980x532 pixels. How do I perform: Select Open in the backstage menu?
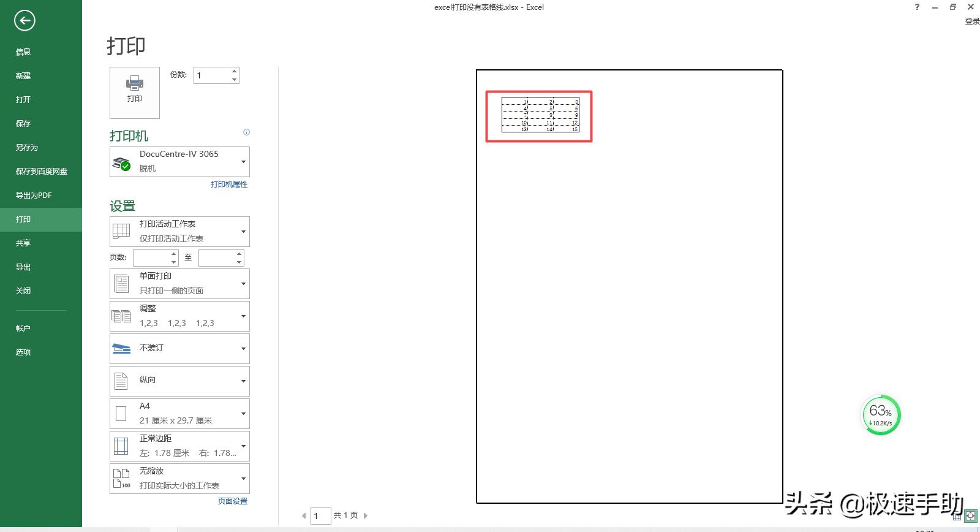(41, 100)
